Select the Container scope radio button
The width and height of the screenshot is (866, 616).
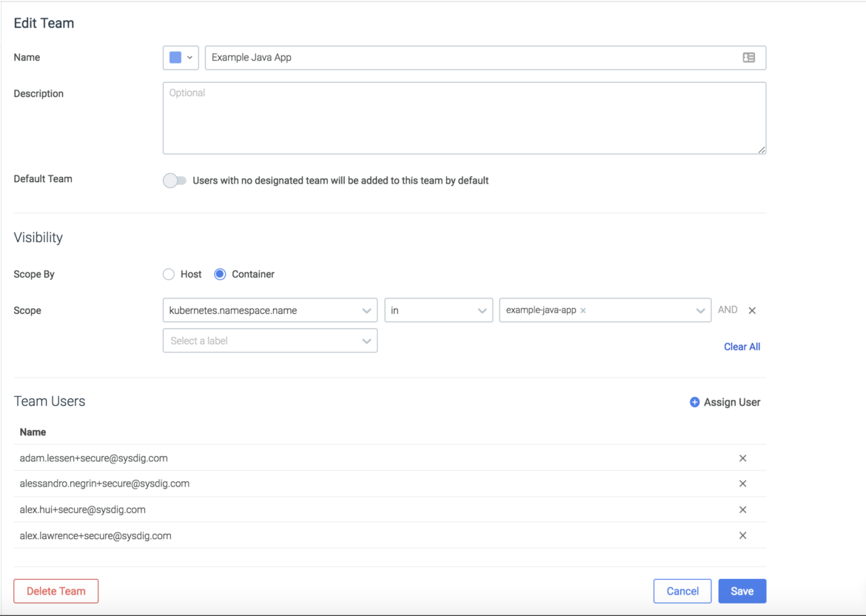click(220, 274)
